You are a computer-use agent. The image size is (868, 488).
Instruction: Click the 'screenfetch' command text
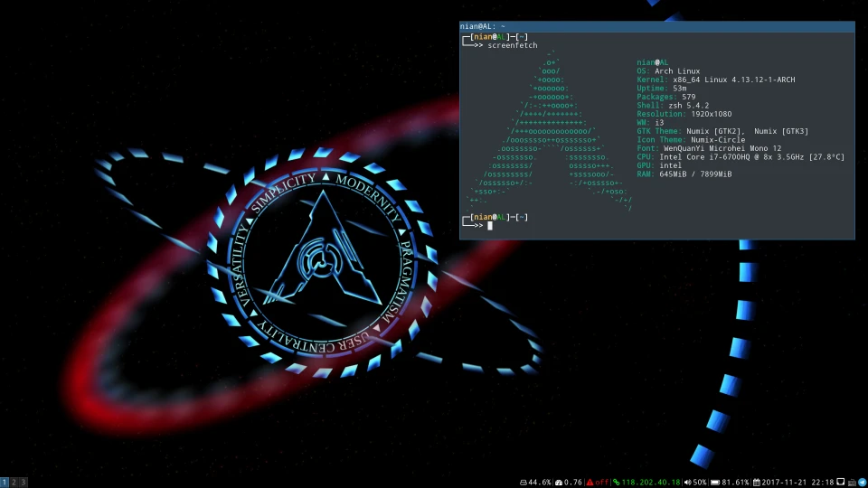(512, 45)
